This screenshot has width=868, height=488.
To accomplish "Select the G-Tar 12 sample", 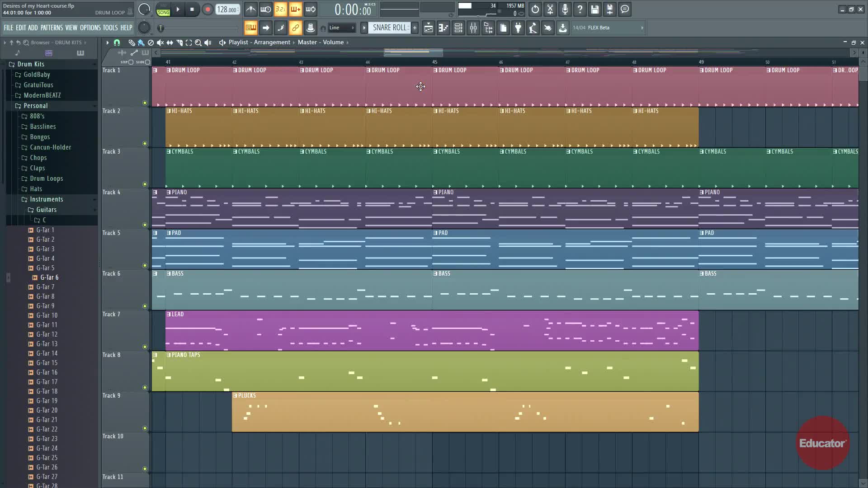I will tap(47, 334).
